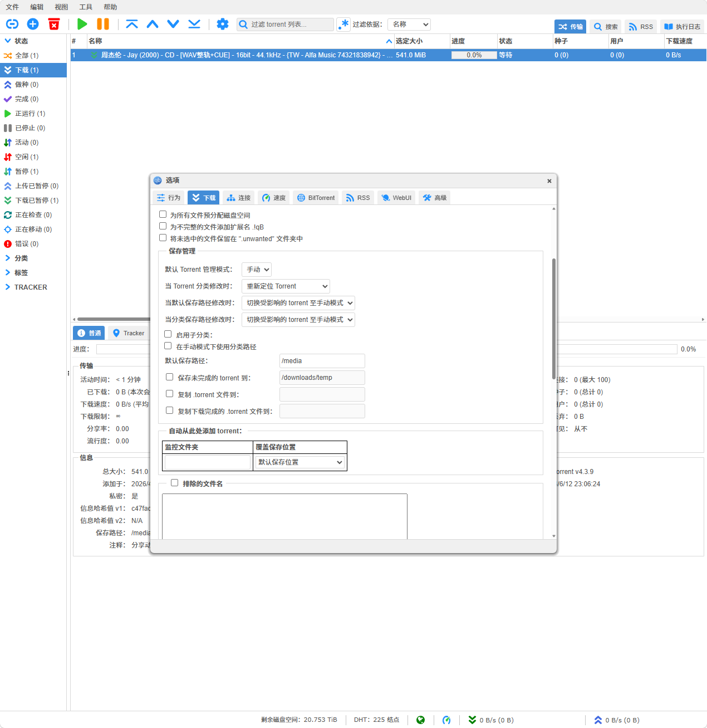
Task: Switch to the BitTorrent options tab
Action: (315, 197)
